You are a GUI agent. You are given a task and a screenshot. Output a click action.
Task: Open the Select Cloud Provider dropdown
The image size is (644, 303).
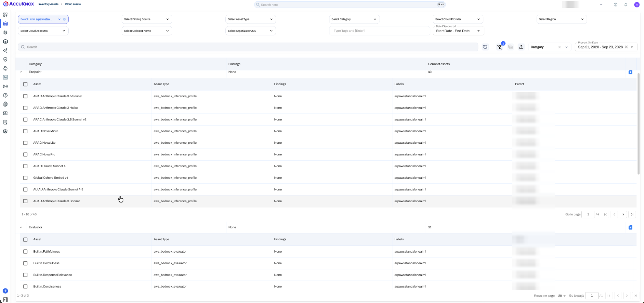(458, 19)
